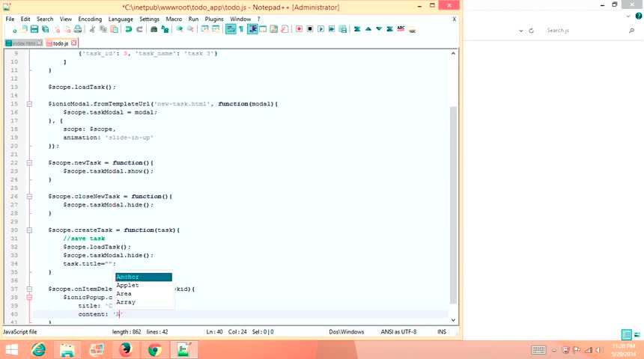This screenshot has height=359, width=644.
Task: Choose Area from autocomplete popup
Action: (144, 294)
